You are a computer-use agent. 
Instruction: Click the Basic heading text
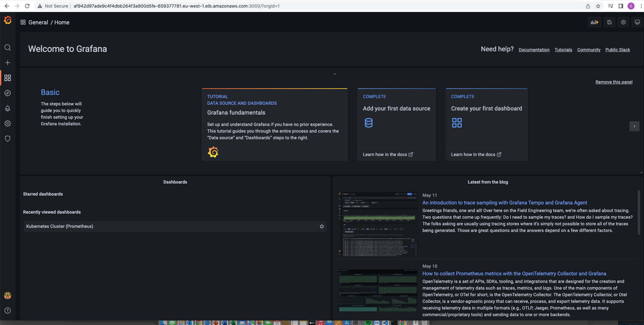click(50, 92)
